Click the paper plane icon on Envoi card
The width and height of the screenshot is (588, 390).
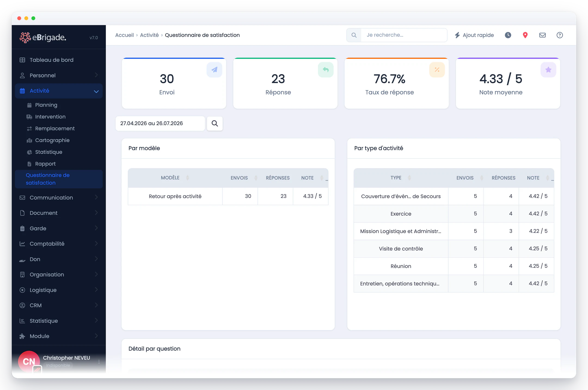tap(215, 70)
